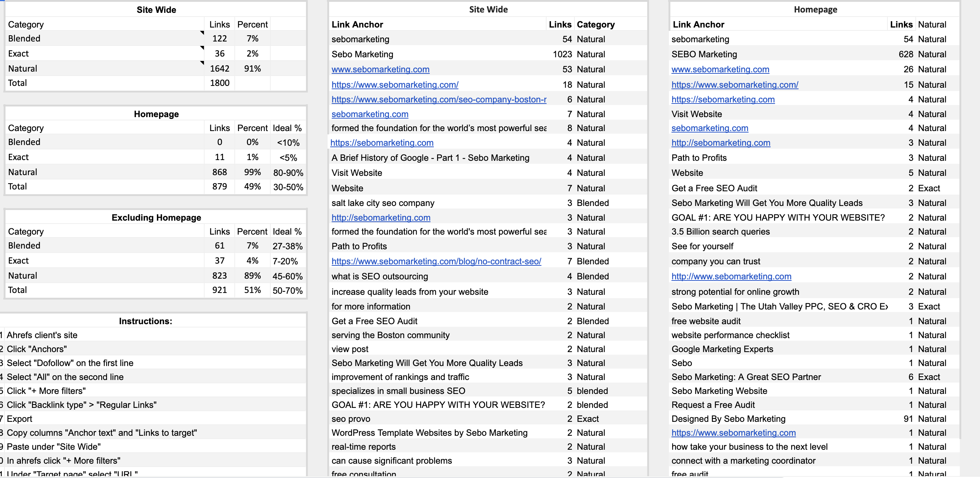Select the Homepage summary table title

tap(156, 114)
